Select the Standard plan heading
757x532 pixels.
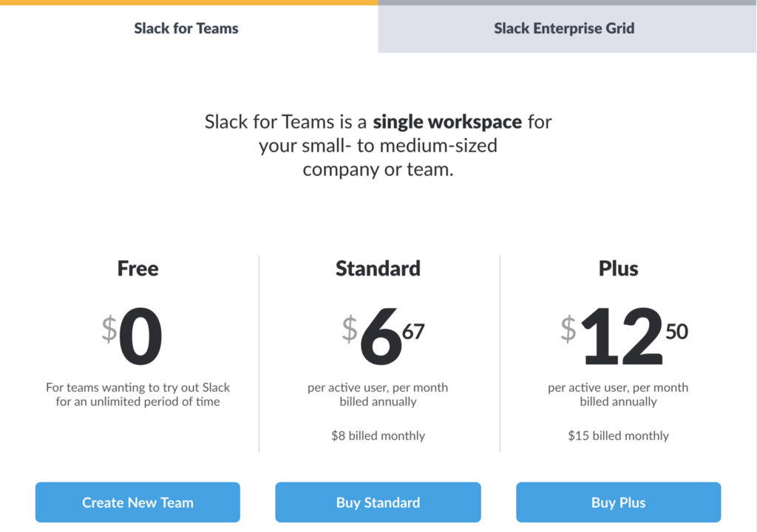pyautogui.click(x=378, y=268)
